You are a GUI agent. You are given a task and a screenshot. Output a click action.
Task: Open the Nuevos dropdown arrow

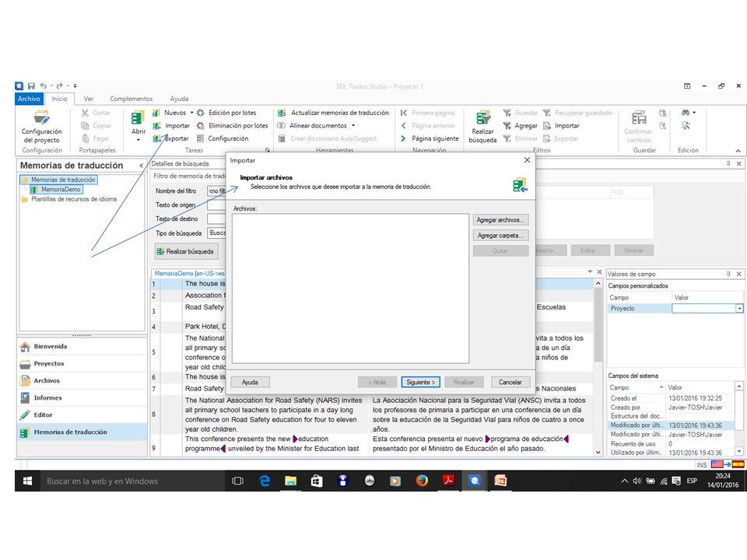[192, 113]
